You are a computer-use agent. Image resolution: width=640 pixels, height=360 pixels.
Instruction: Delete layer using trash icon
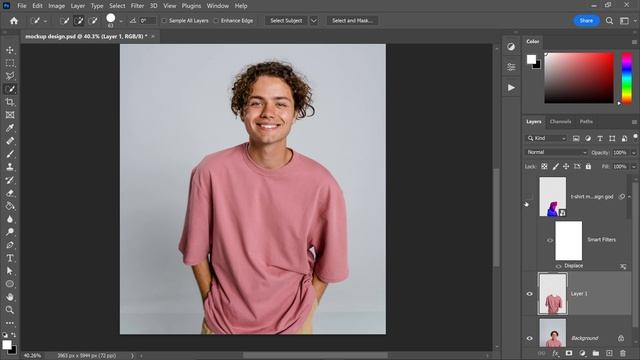click(x=622, y=353)
